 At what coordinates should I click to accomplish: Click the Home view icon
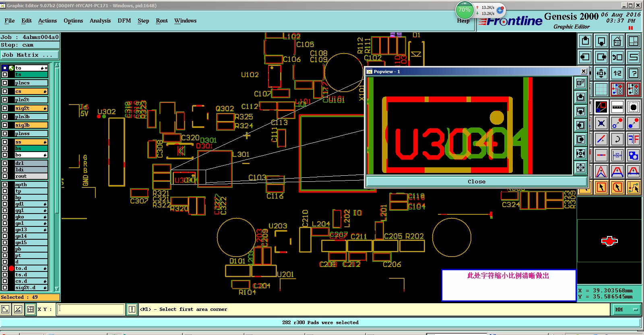pyautogui.click(x=617, y=41)
